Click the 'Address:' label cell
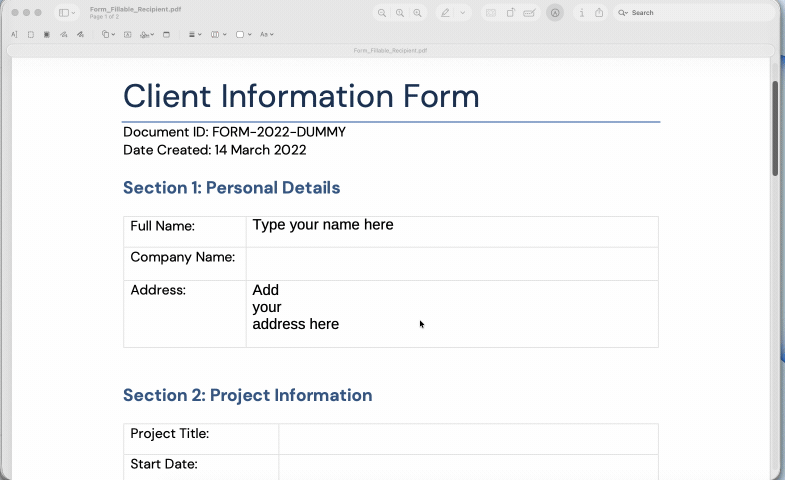Image resolution: width=785 pixels, height=480 pixels. click(x=185, y=314)
